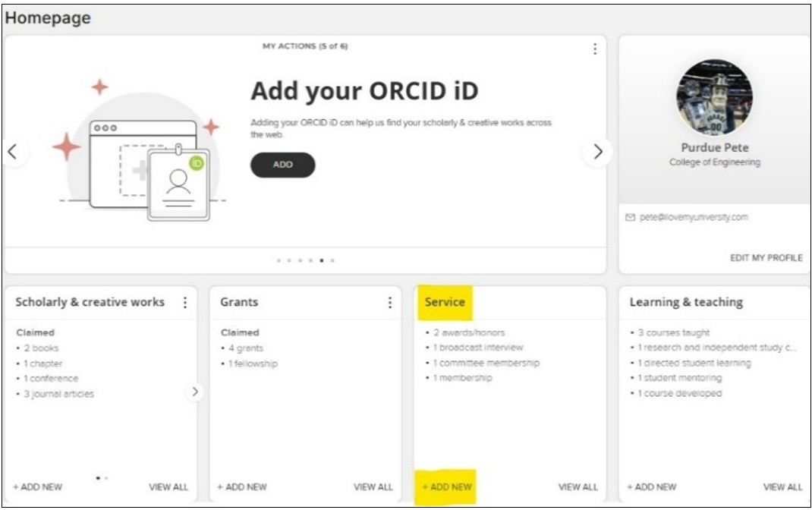
Task: Add new Scholarly & creative work
Action: [37, 487]
